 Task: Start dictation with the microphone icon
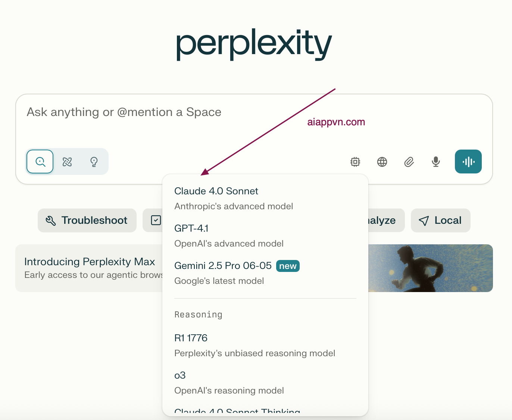coord(436,162)
